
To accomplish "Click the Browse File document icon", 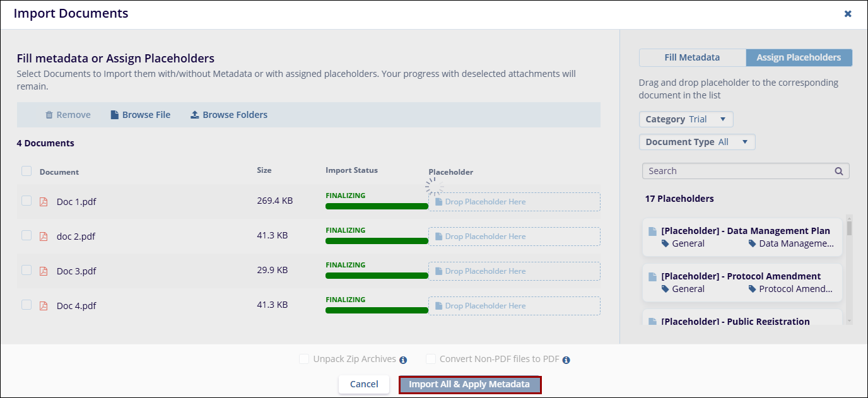I will pyautogui.click(x=114, y=115).
